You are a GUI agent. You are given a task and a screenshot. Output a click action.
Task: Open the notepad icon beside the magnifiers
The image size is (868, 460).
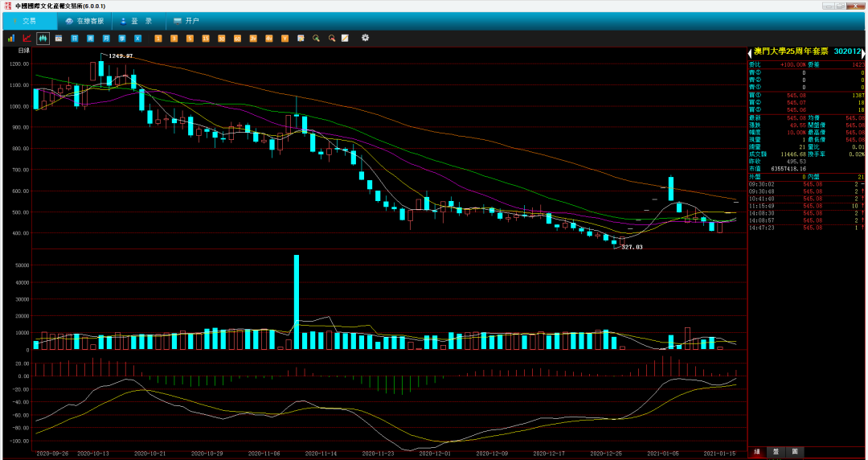click(345, 39)
